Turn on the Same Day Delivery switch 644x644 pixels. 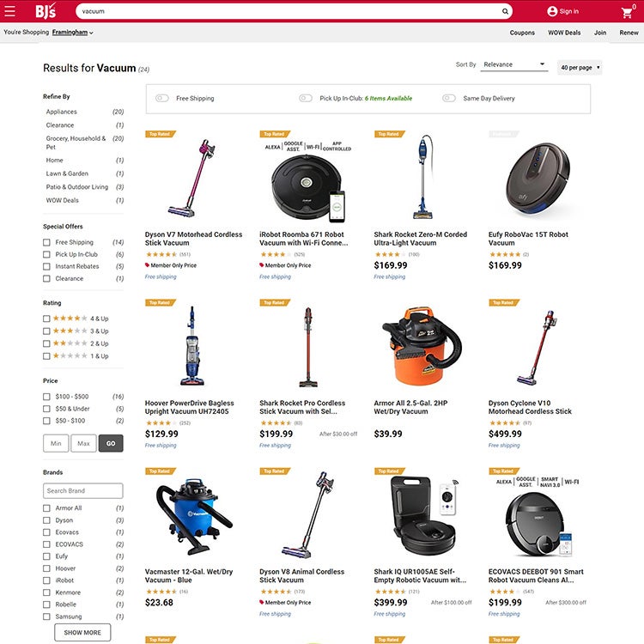coord(449,98)
